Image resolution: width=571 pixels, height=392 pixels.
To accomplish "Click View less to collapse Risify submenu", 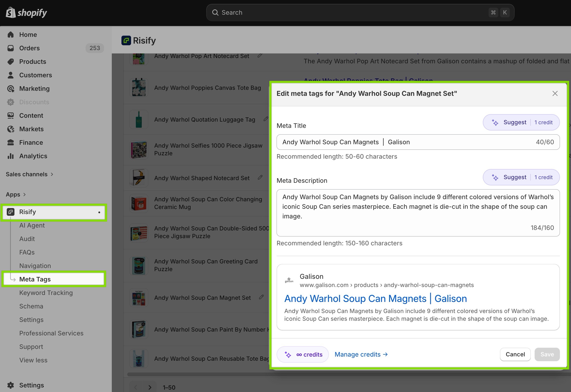I will pos(33,360).
